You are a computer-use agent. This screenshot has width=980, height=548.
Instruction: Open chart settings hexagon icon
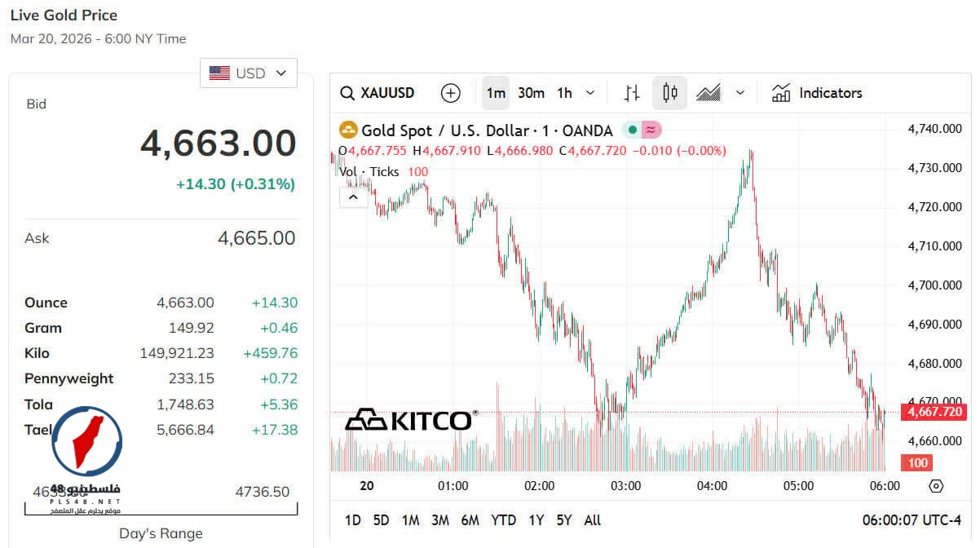936,486
